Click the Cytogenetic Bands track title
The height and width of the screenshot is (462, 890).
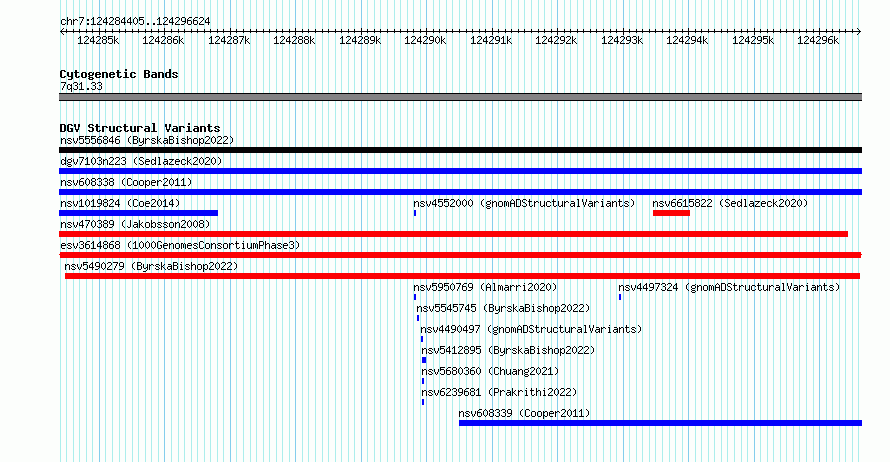pos(119,74)
